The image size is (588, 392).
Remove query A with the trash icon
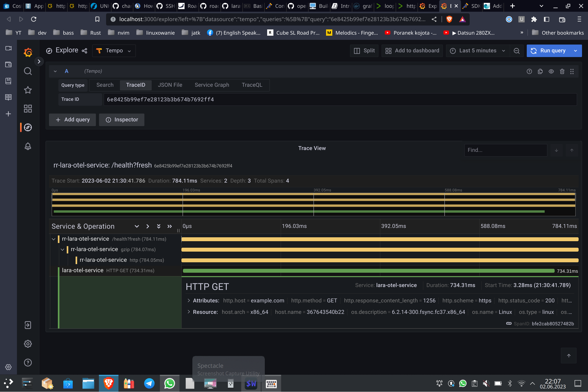[562, 71]
